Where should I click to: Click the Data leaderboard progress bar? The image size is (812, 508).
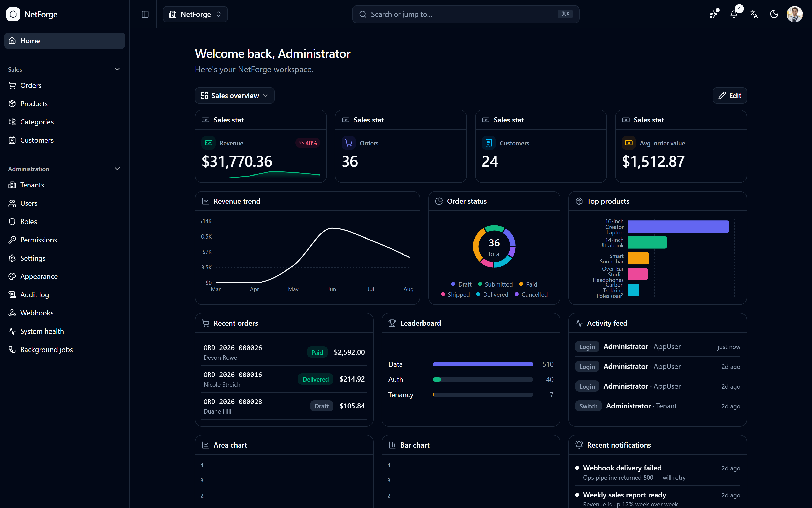[x=483, y=364]
